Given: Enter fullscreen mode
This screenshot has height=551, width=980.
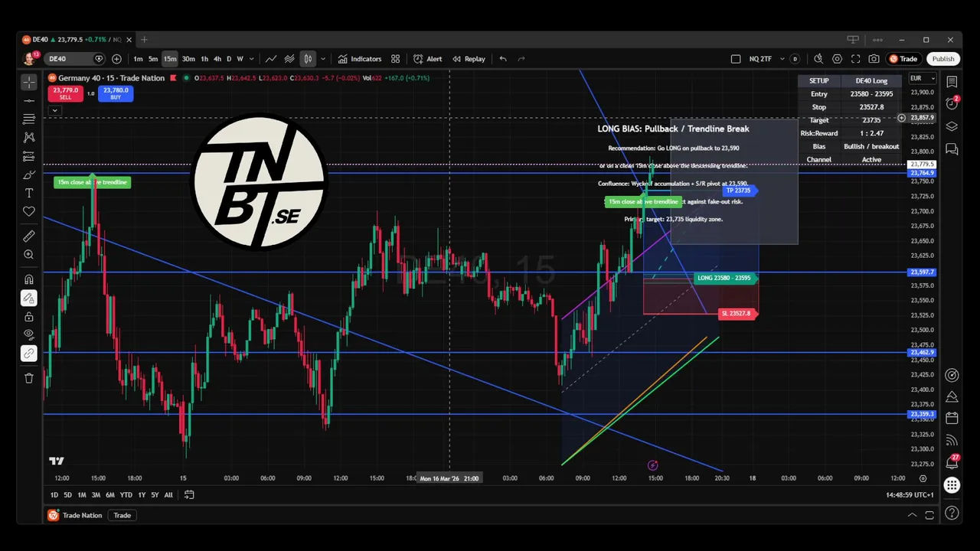Looking at the screenshot, I should 855,59.
